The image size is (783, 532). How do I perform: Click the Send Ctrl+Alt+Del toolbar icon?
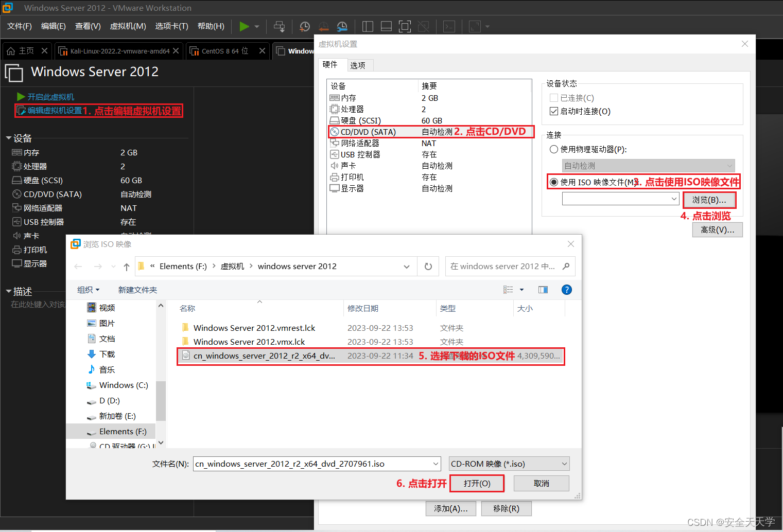click(x=279, y=26)
